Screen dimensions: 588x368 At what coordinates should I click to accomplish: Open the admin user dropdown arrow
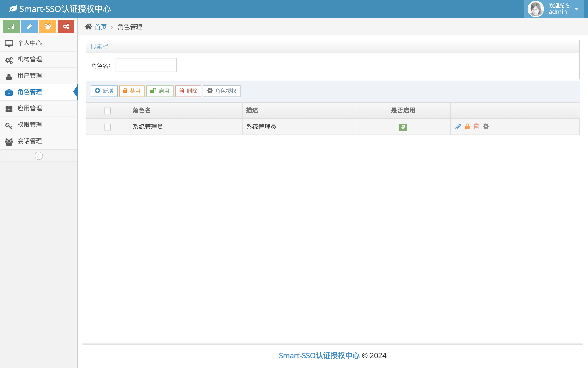[577, 9]
